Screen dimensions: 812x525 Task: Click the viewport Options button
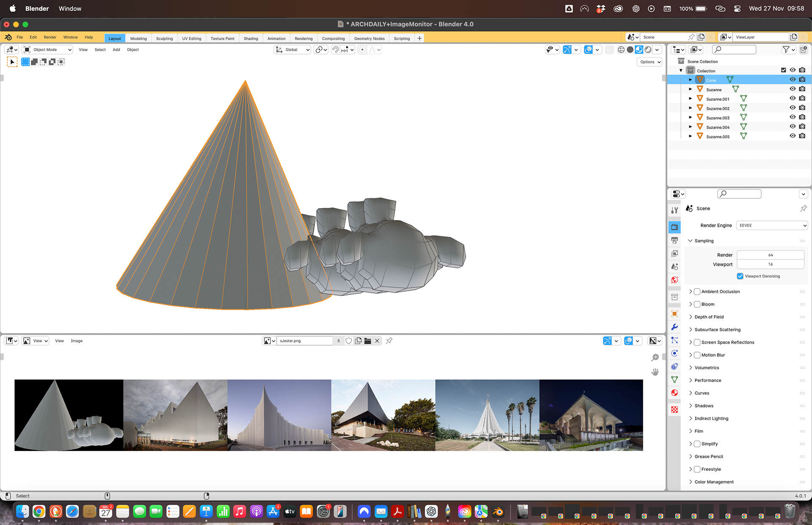coord(650,62)
